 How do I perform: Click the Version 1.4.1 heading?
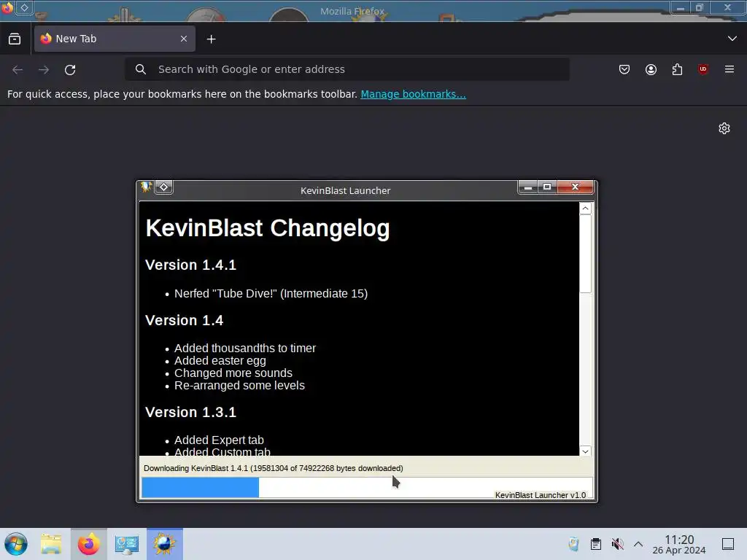[190, 265]
